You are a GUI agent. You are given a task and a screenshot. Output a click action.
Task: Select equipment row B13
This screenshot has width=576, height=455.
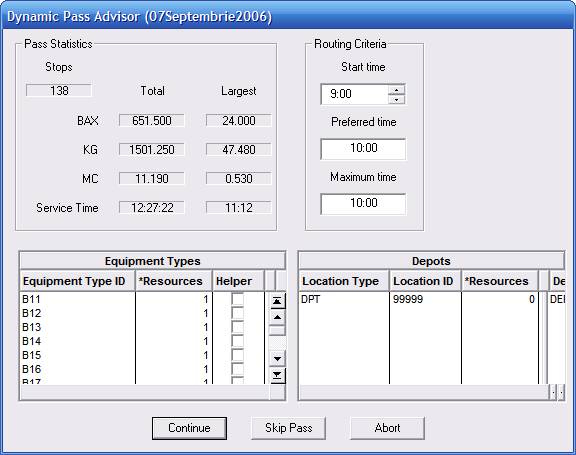coord(142,327)
